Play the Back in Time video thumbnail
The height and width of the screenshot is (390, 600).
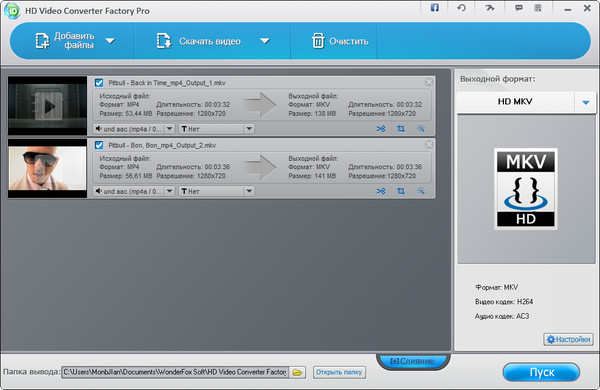click(x=49, y=106)
